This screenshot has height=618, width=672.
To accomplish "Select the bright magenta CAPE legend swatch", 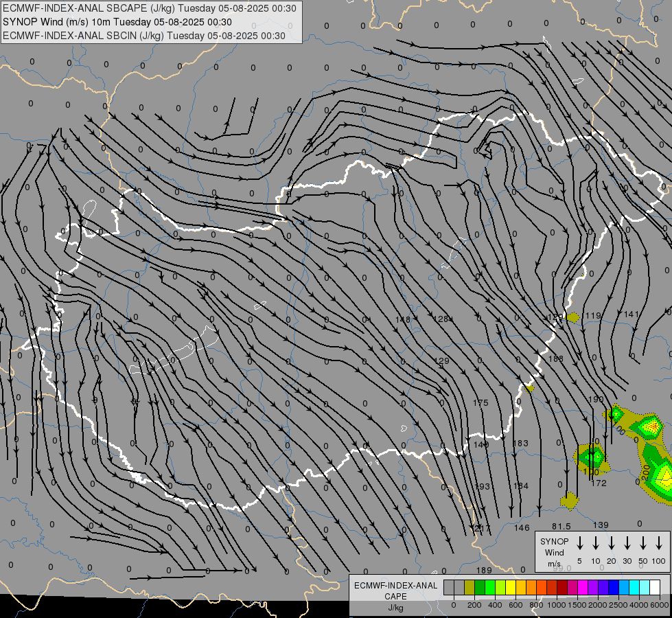I will [x=583, y=587].
